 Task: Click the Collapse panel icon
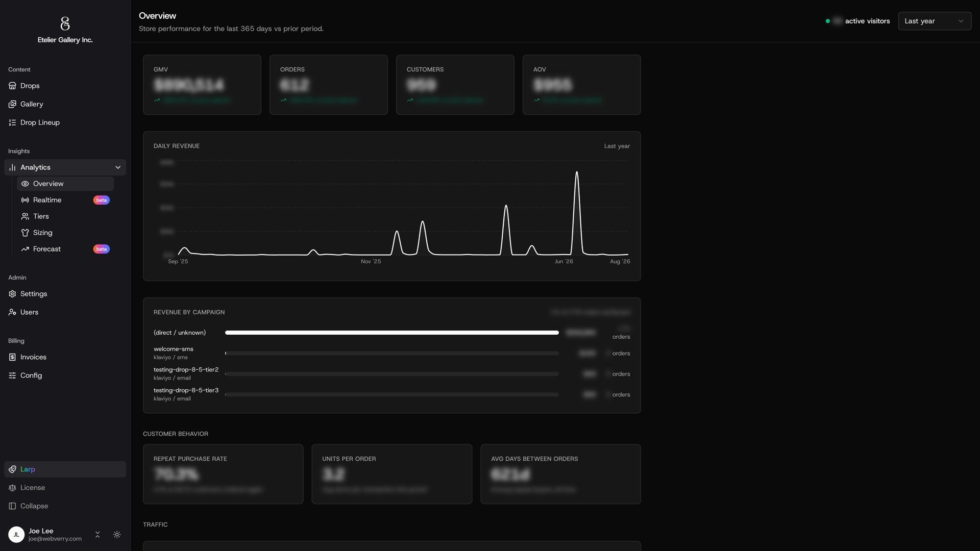(x=12, y=506)
